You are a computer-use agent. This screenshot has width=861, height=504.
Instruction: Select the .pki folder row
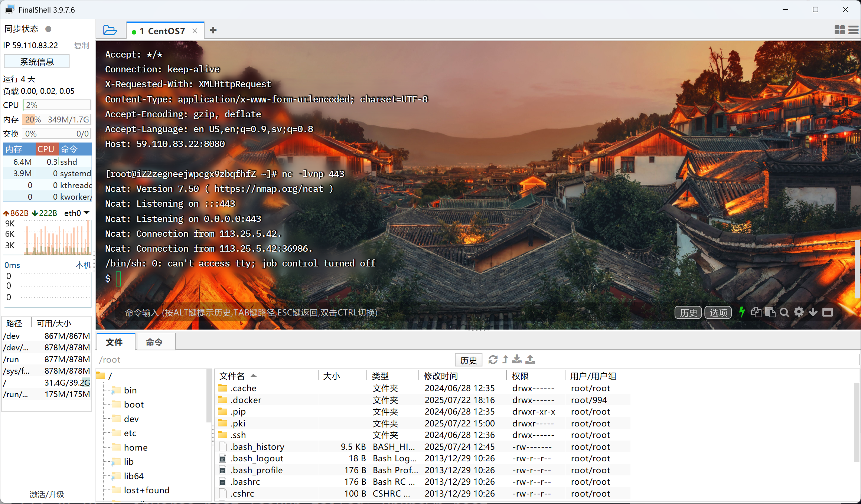pos(423,423)
